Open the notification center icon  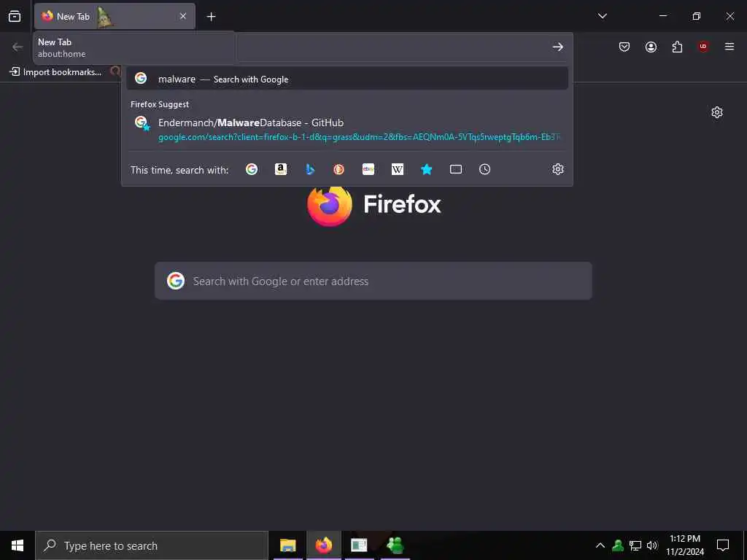click(x=723, y=545)
